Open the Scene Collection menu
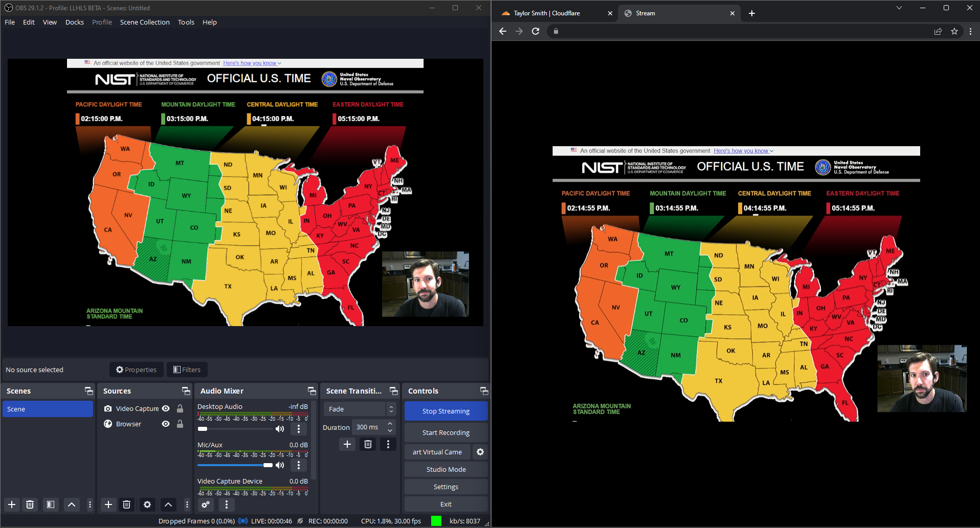This screenshot has width=980, height=528. (145, 22)
